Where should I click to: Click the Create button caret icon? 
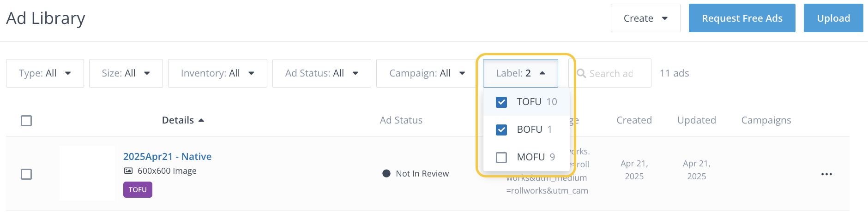tap(665, 18)
